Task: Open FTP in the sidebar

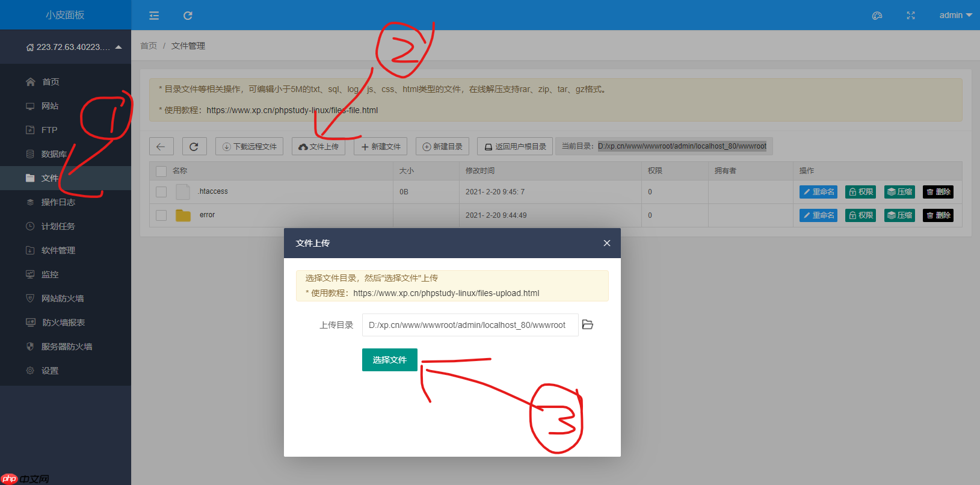Action: [66, 130]
